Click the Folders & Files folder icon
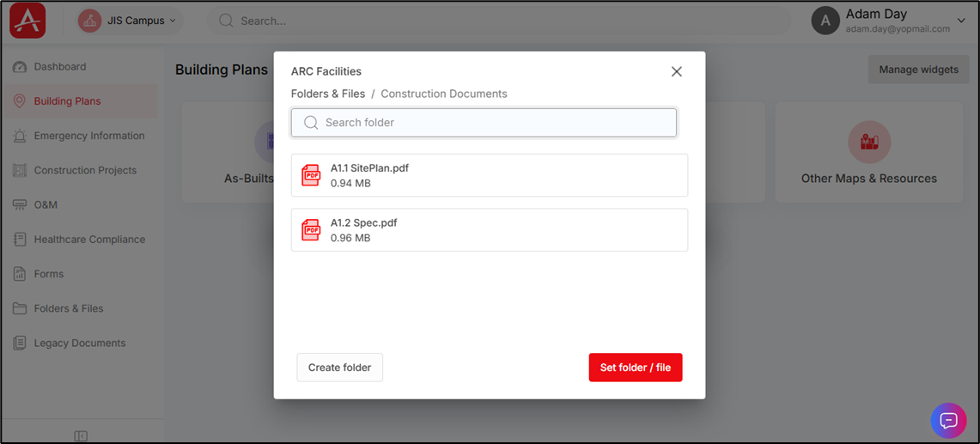Screen dimensions: 980x444 click(20, 308)
